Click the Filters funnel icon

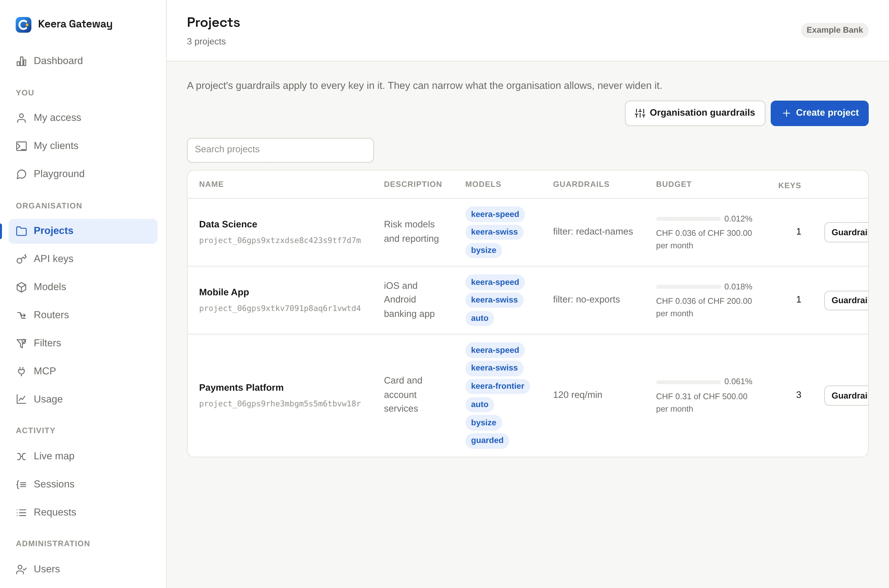(x=21, y=344)
